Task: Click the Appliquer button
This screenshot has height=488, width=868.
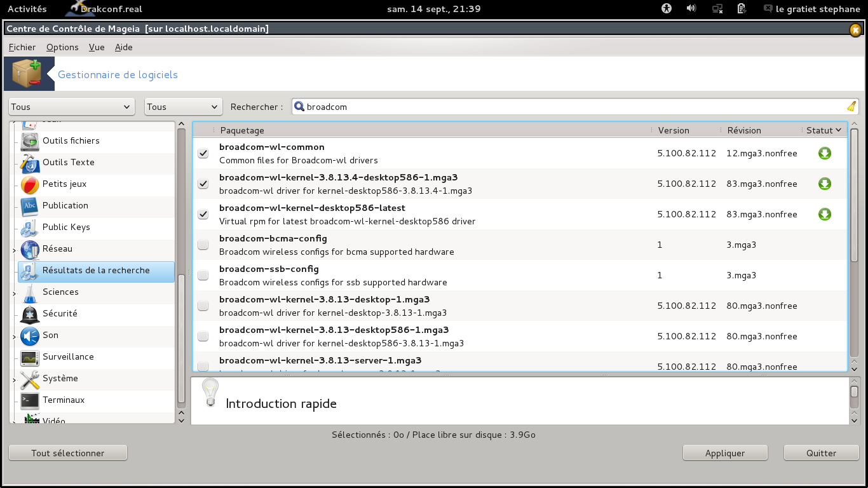Action: (x=725, y=453)
